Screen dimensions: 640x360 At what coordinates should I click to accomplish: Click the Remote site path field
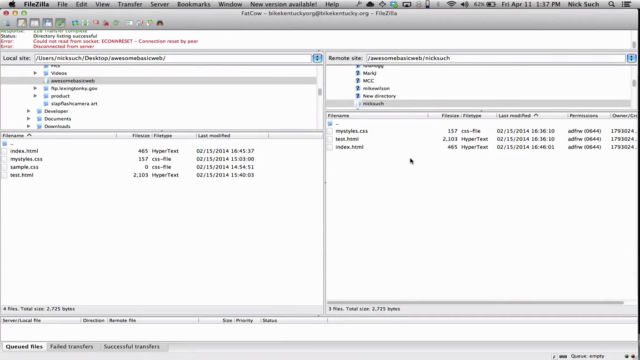tap(496, 58)
